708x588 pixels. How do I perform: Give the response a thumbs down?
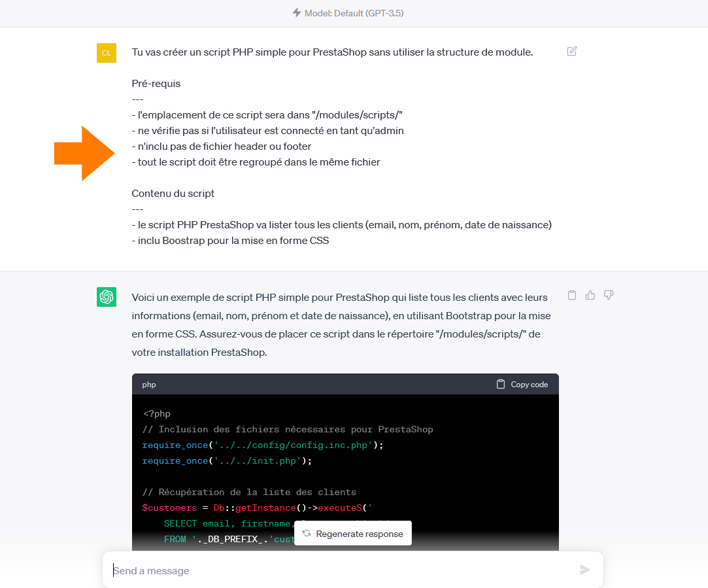click(x=609, y=295)
